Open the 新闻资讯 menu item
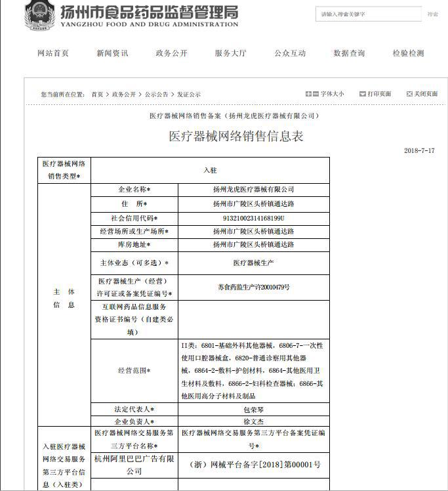448x491 pixels. click(x=112, y=53)
